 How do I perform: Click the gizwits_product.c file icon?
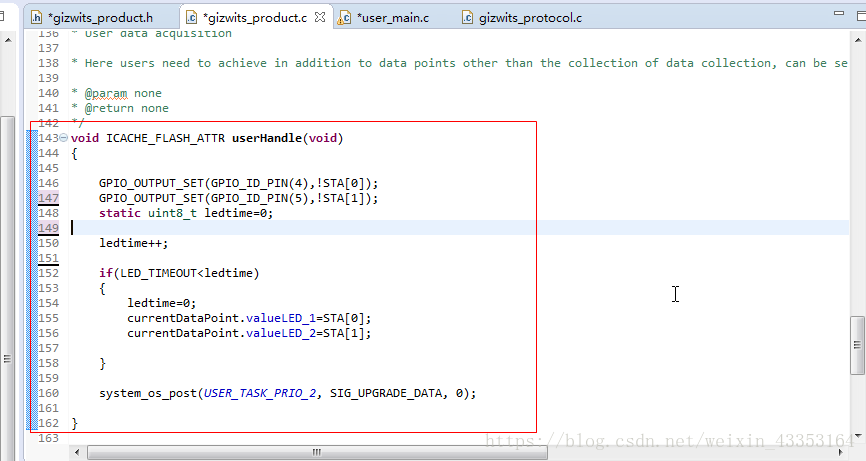(191, 18)
